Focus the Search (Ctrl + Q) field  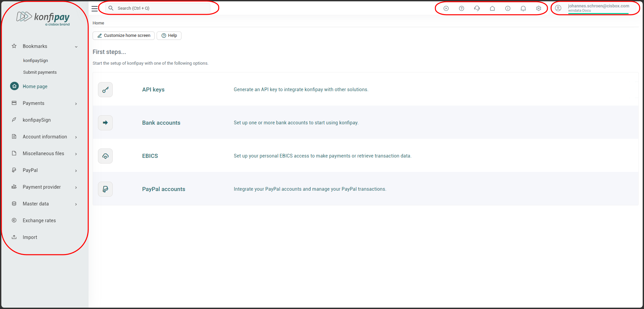(158, 8)
